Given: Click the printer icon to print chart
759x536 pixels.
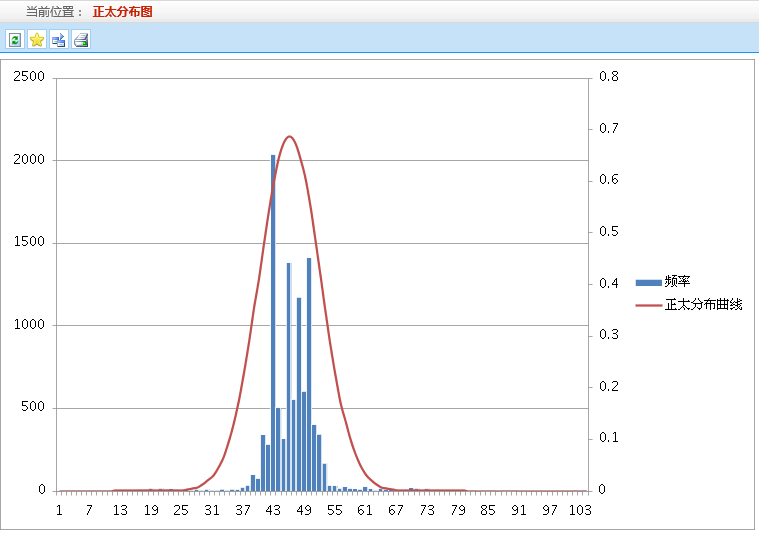Looking at the screenshot, I should (x=81, y=40).
